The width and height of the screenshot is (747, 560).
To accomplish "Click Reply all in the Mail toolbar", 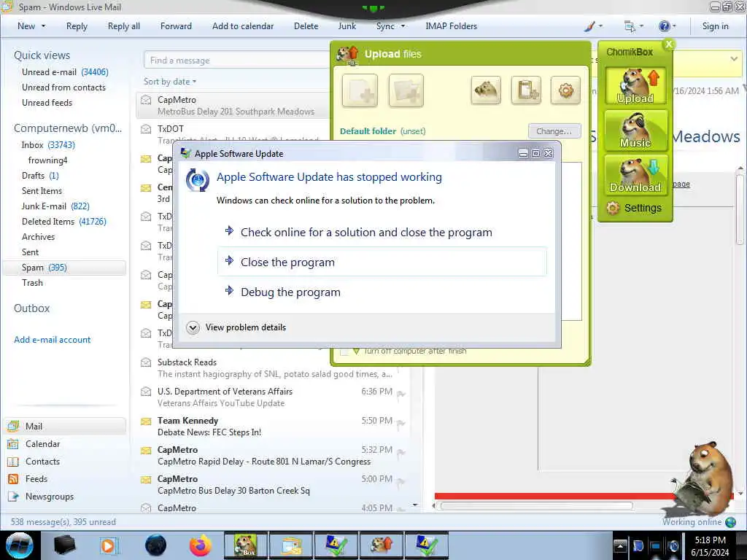I will 124,26.
